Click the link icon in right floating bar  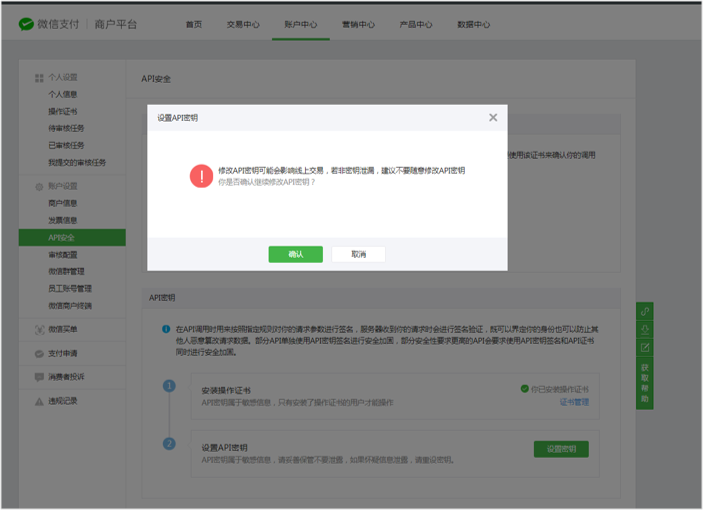(645, 312)
